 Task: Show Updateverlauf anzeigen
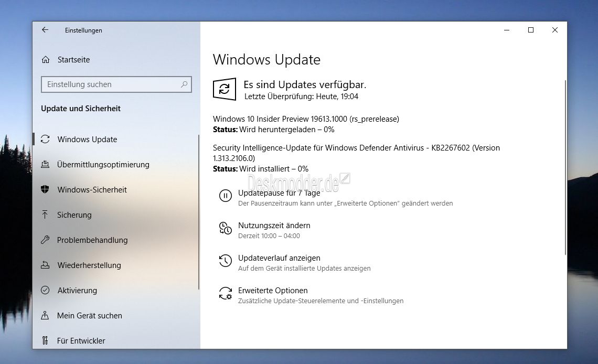279,258
